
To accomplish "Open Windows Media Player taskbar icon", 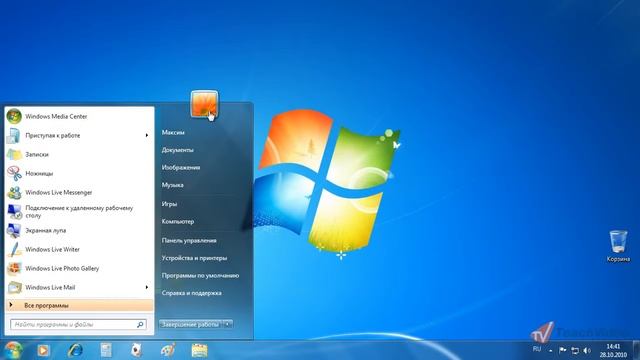I will click(43, 350).
